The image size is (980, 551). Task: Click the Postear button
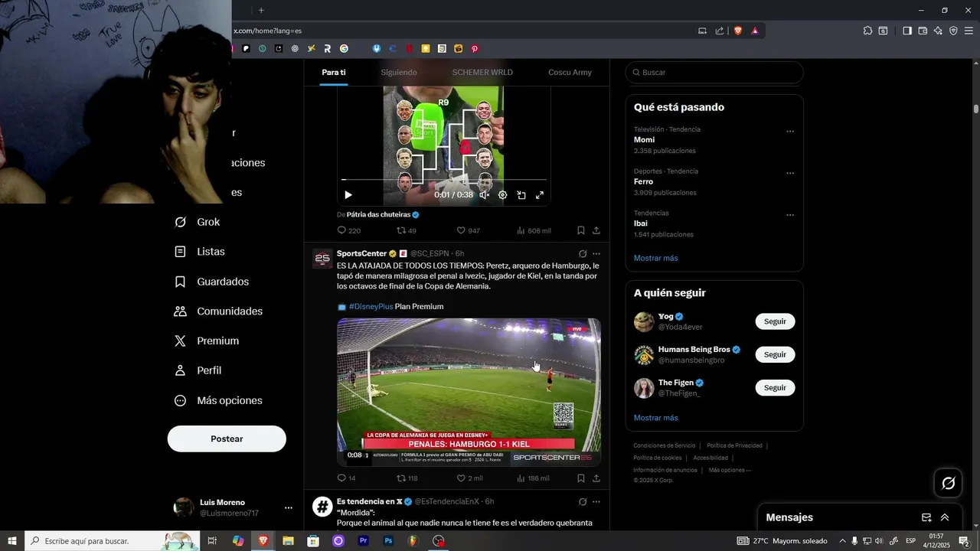tap(227, 439)
